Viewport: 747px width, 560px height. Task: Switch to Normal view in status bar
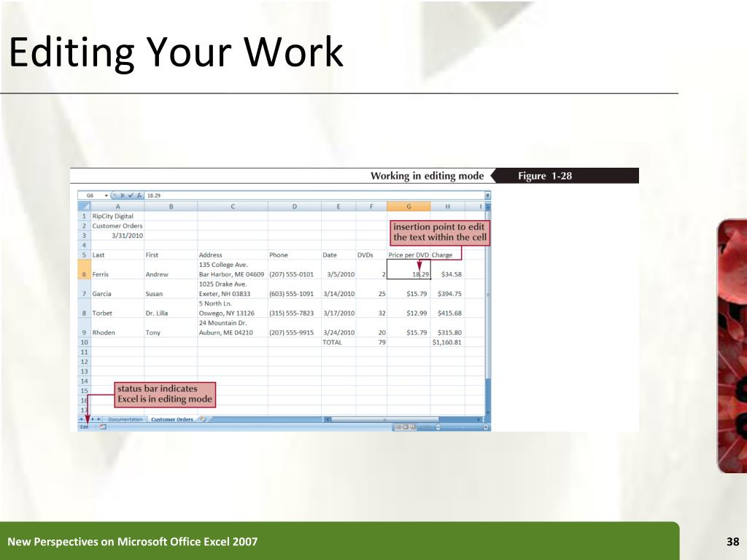(398, 427)
